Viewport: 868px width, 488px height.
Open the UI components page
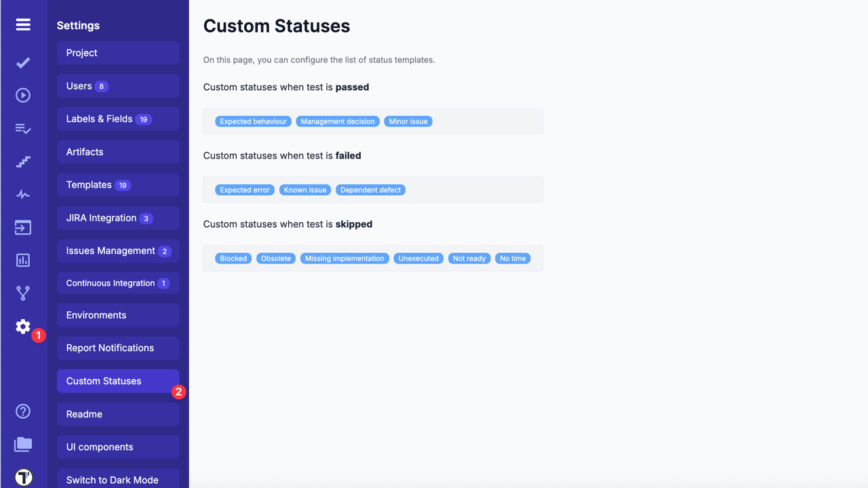[117, 447]
